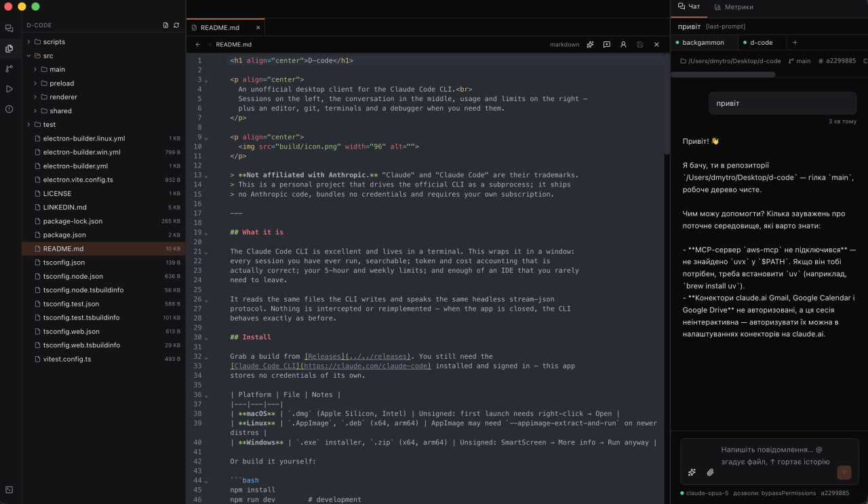This screenshot has height=504, width=868.
Task: Open LICENSE file in the explorer
Action: pos(103,193)
